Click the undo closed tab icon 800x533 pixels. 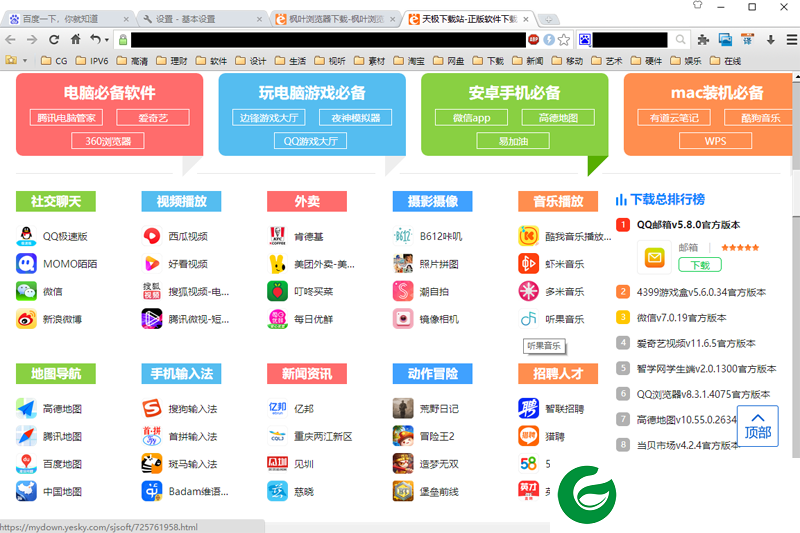tap(95, 39)
